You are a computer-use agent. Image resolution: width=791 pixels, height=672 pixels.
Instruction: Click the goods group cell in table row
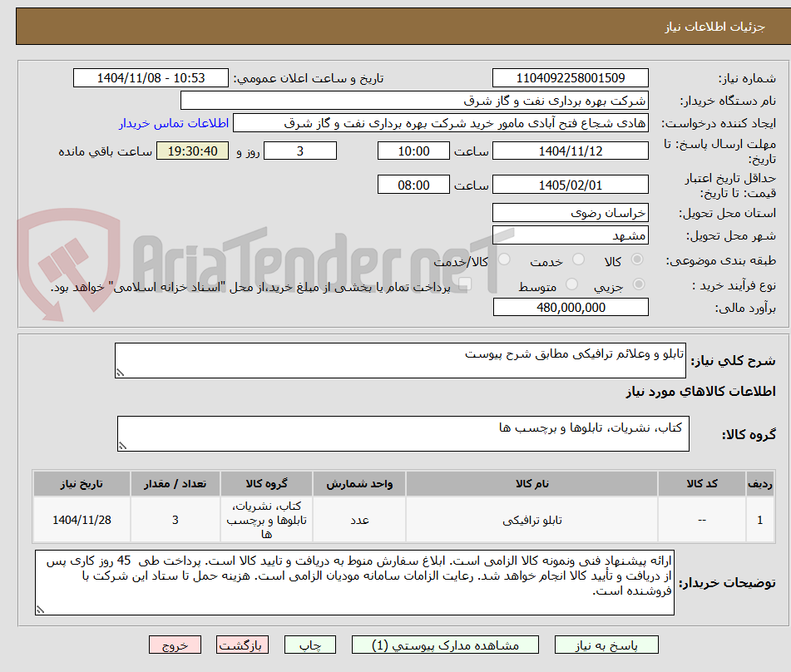(266, 520)
